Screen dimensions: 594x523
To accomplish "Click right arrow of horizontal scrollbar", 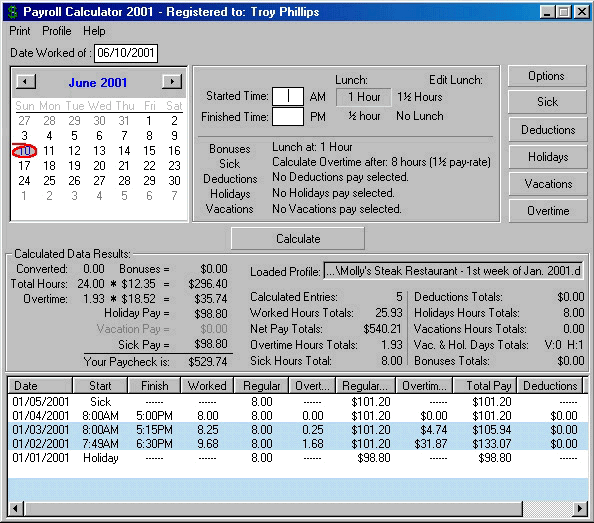I will [579, 508].
